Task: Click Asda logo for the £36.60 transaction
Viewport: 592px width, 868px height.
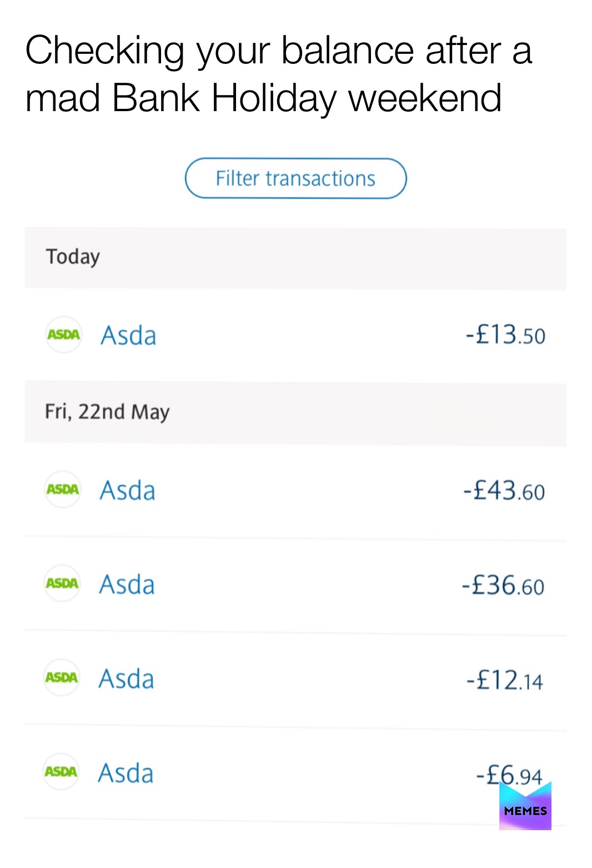Action: click(x=62, y=583)
